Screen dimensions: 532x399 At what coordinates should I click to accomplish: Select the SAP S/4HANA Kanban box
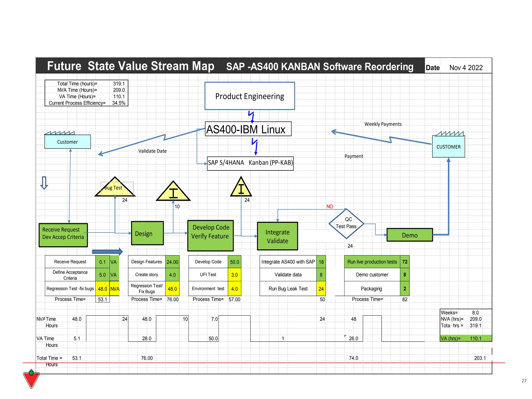250,163
